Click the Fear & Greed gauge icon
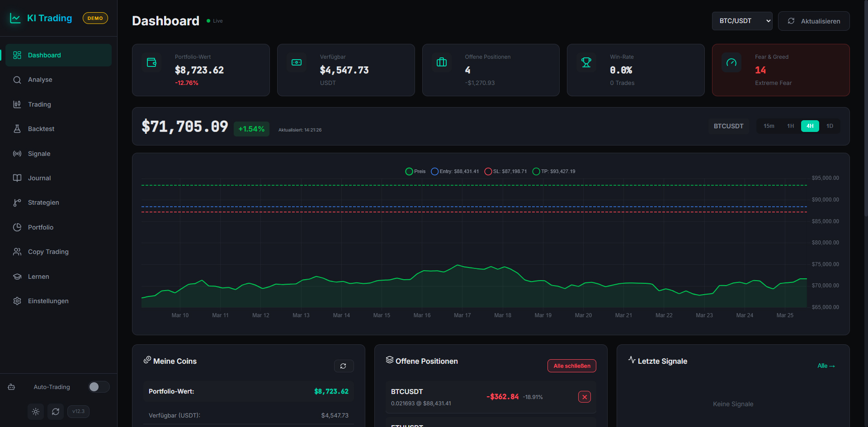This screenshot has width=868, height=427. (x=731, y=63)
